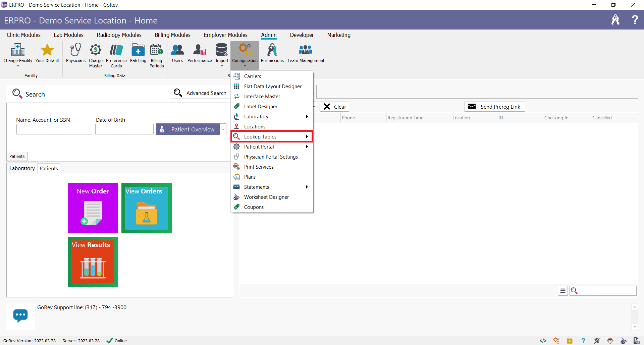Click the question mark status bar icon
This screenshot has height=345, width=644.
click(x=583, y=341)
